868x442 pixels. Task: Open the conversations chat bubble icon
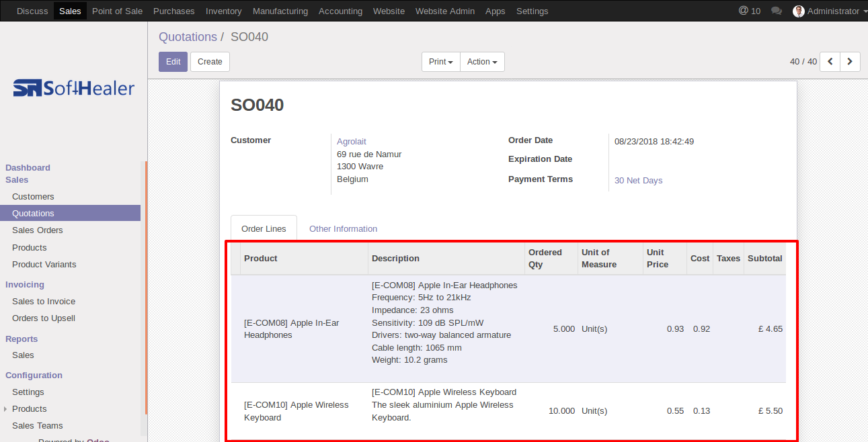coord(777,11)
